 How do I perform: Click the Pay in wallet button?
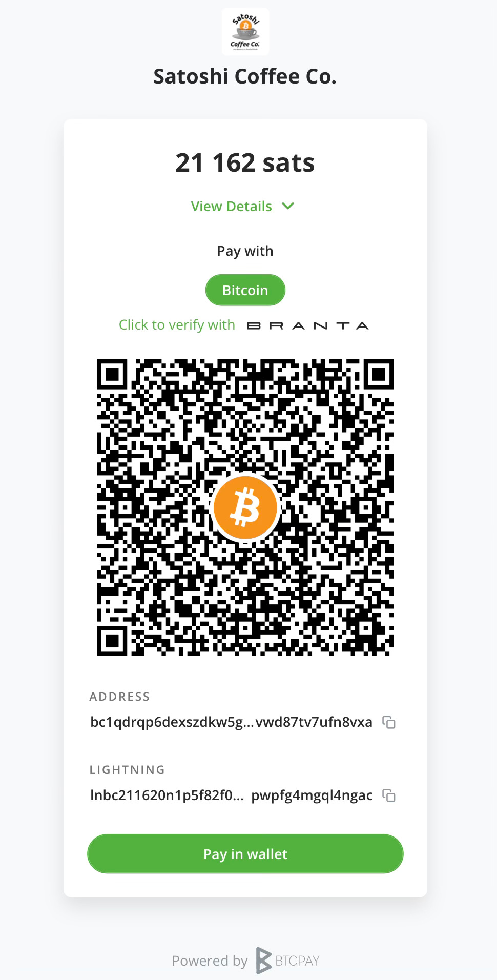pos(245,854)
